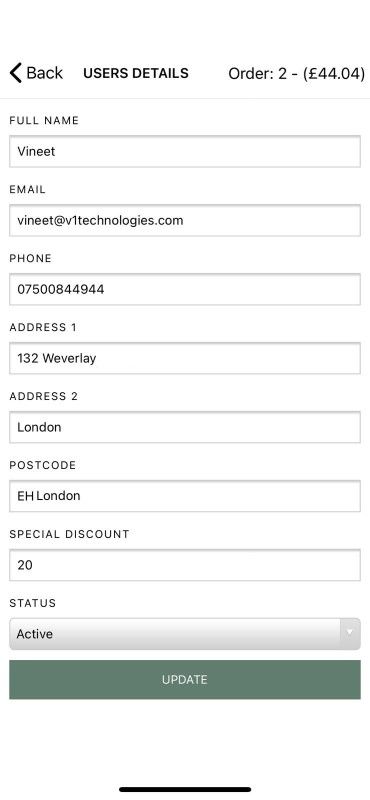Viewport: 370px width, 800px height.
Task: Go back using the Back text
Action: 44,73
